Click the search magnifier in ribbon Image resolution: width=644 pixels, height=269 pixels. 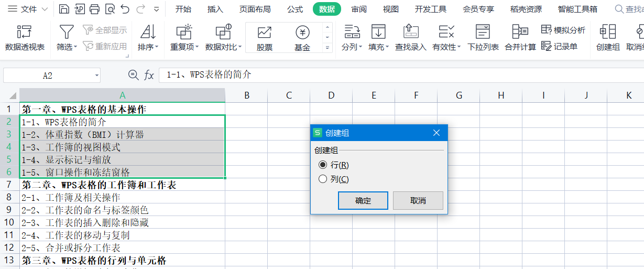619,9
